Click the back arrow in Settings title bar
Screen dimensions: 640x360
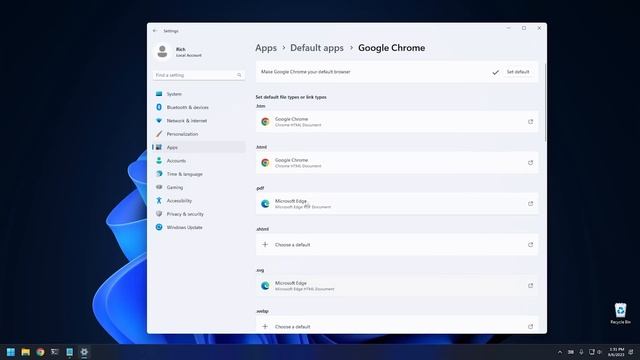coord(155,31)
